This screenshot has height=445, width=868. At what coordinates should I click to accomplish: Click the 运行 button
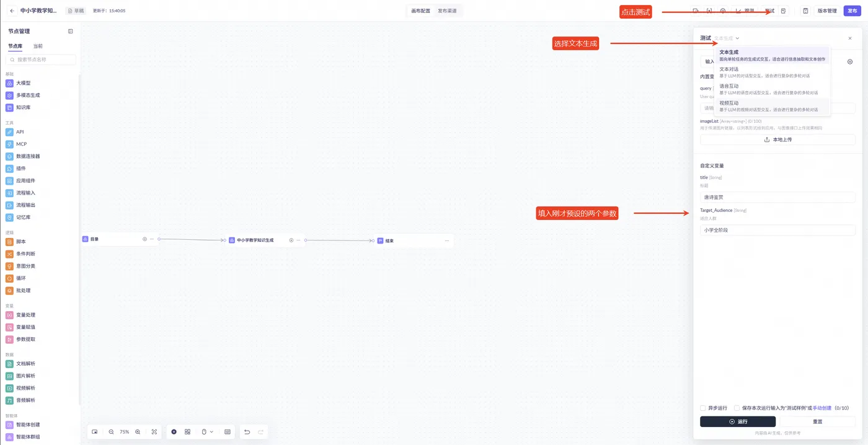pyautogui.click(x=738, y=421)
